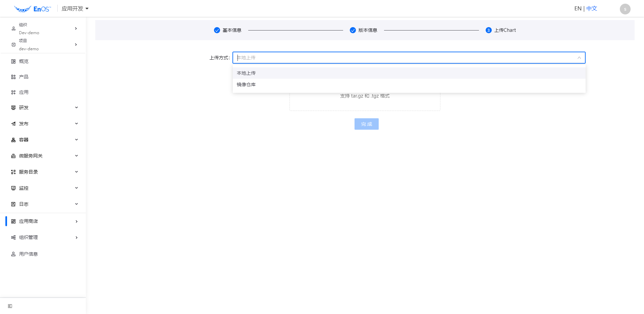Click the 应用商店 app store icon

pos(13,221)
